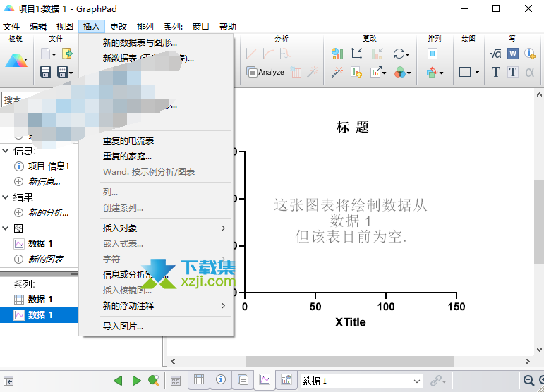Click the magic wand icon in Change group
Viewport: 544px width, 392px height.
(x=337, y=72)
